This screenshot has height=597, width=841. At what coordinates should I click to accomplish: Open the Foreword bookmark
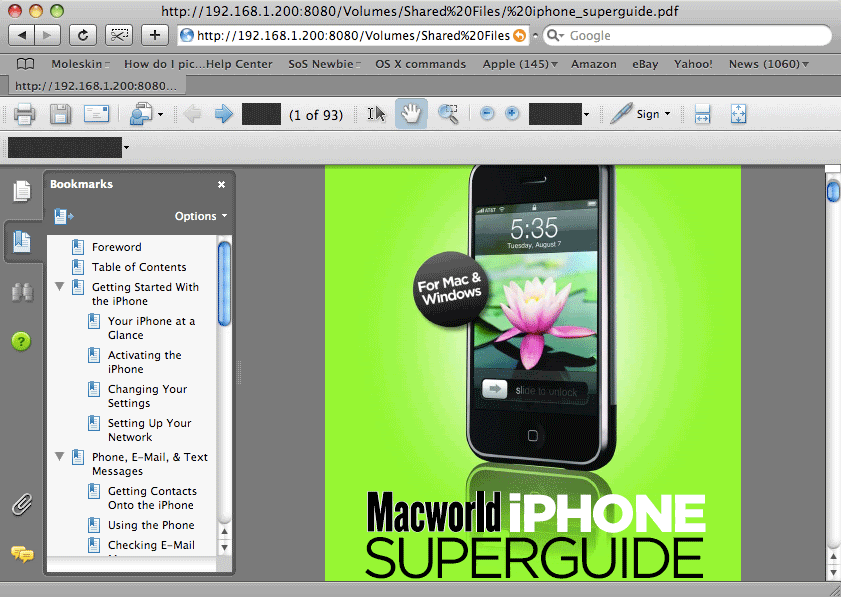116,247
